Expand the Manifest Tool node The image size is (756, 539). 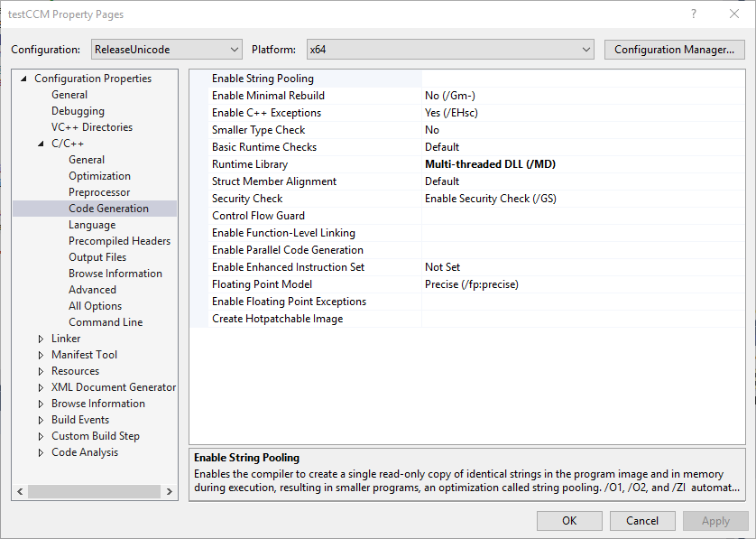point(41,355)
